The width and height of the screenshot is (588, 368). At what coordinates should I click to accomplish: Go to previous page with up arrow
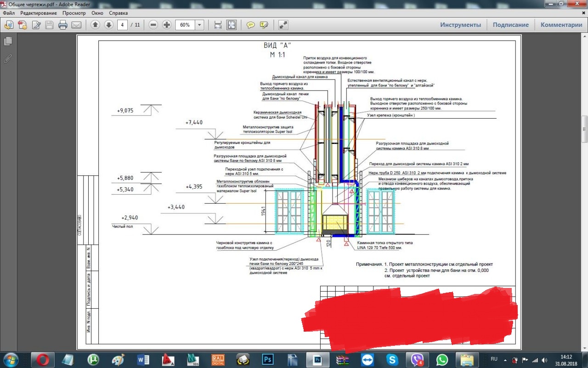pyautogui.click(x=95, y=25)
